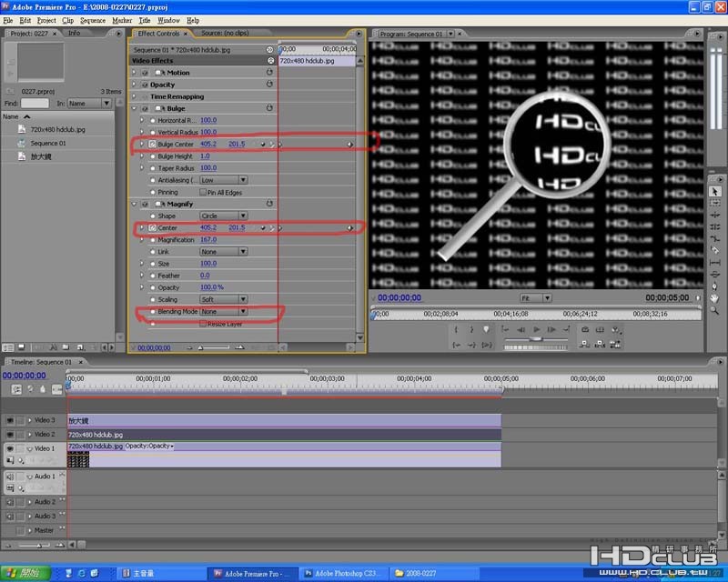This screenshot has width=728, height=582.
Task: Select the Slip tool
Action: 714,263
